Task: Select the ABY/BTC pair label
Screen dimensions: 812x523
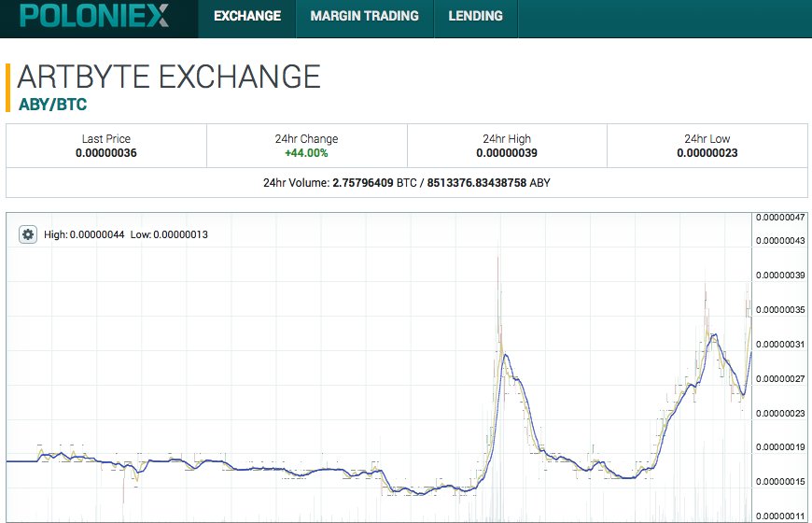Action: [53, 105]
